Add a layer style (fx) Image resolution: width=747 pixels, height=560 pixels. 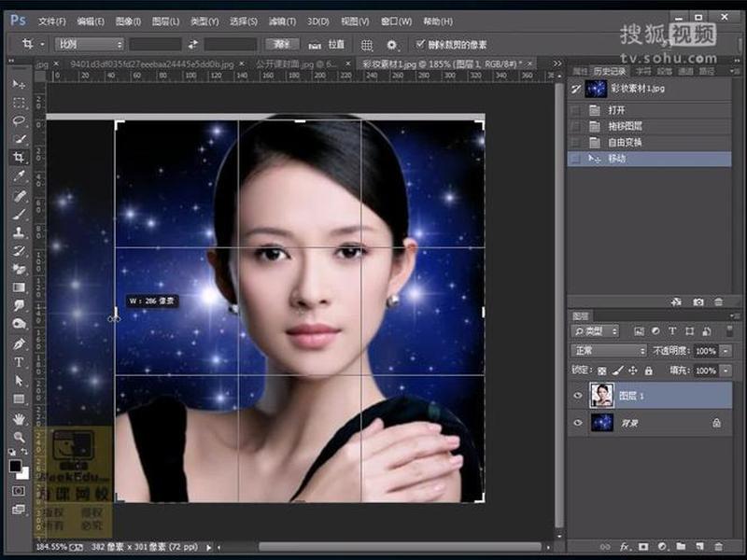tap(625, 547)
